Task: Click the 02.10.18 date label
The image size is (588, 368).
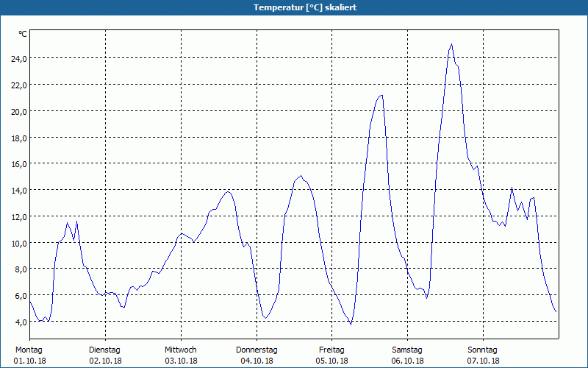Action: point(105,361)
